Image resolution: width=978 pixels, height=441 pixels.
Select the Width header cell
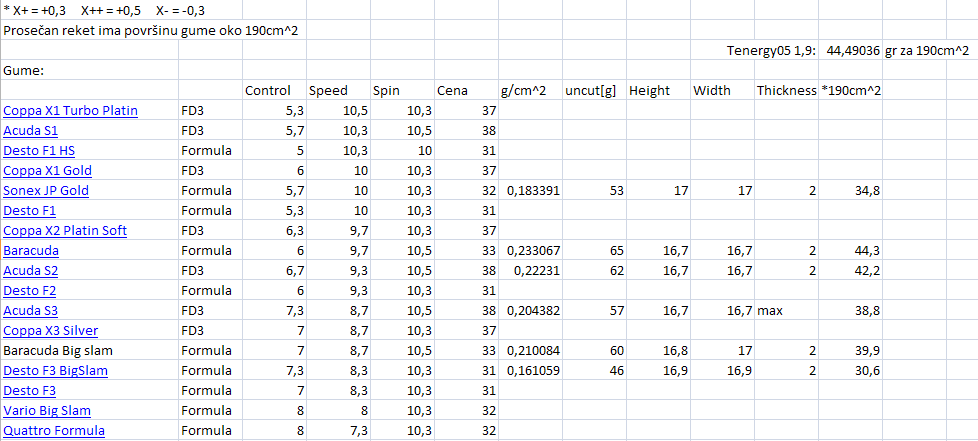coord(722,91)
